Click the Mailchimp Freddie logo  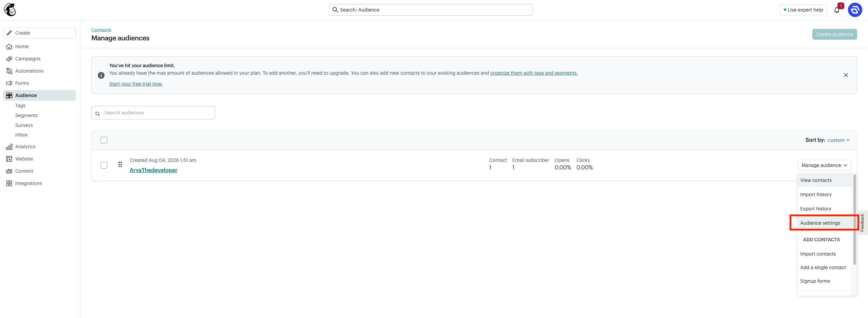point(10,10)
